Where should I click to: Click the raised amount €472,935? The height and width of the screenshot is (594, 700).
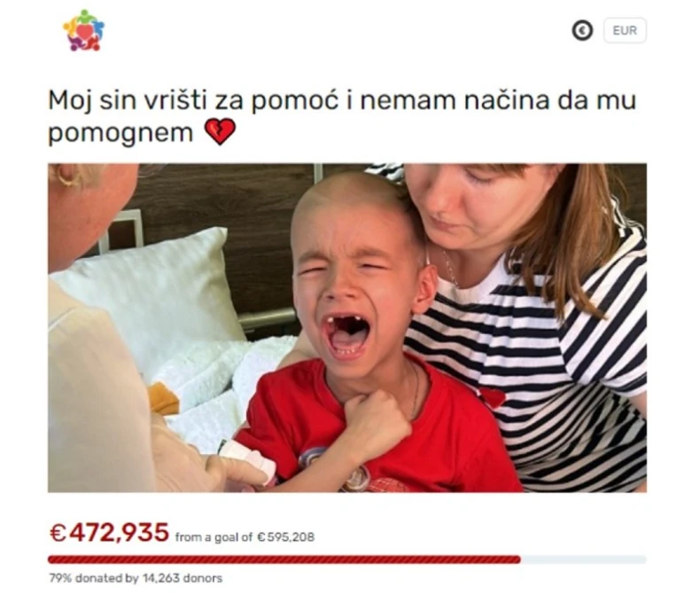[x=109, y=532]
